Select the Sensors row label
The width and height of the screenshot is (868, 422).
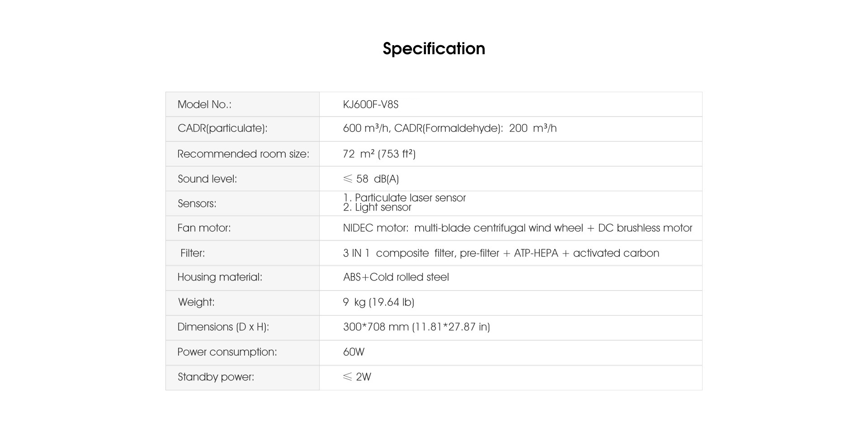pos(197,204)
